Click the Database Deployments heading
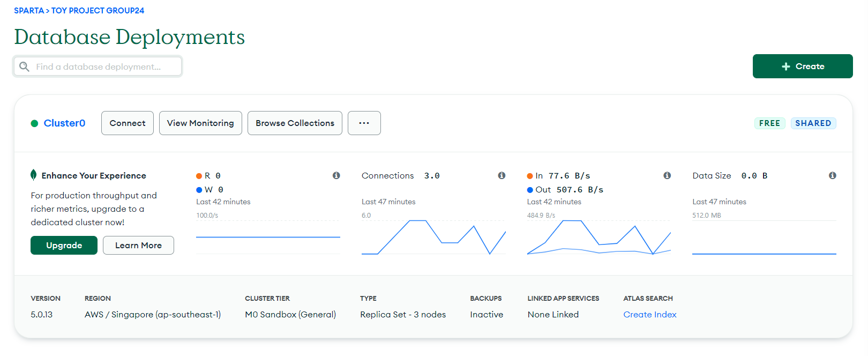Image resolution: width=868 pixels, height=356 pixels. pos(129,37)
